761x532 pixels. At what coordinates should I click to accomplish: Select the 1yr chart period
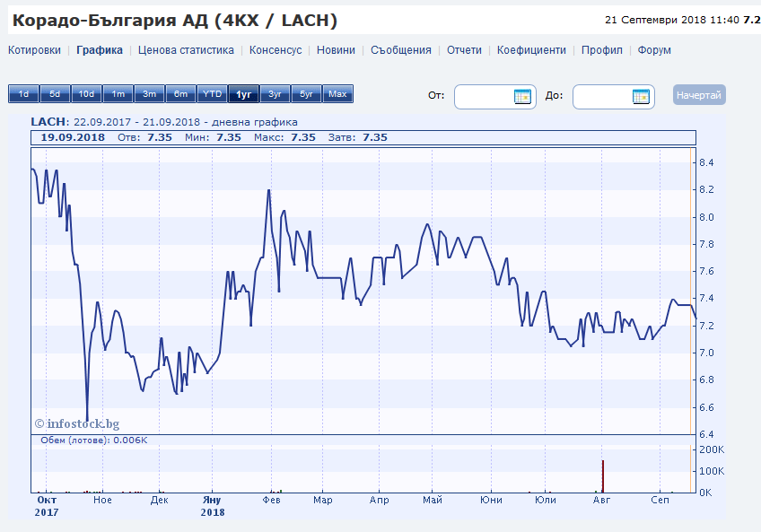coord(243,93)
